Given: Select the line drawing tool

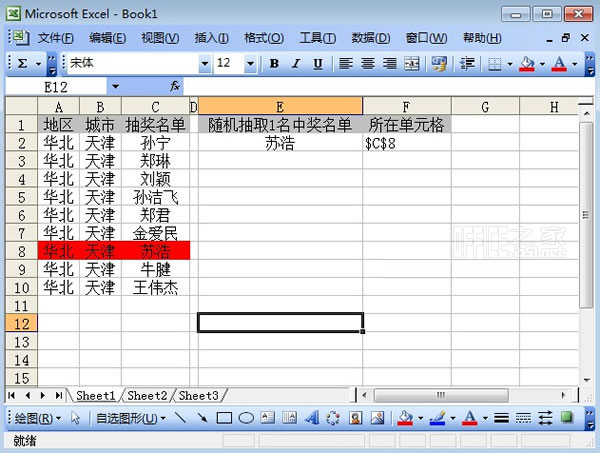Looking at the screenshot, I should point(181,418).
